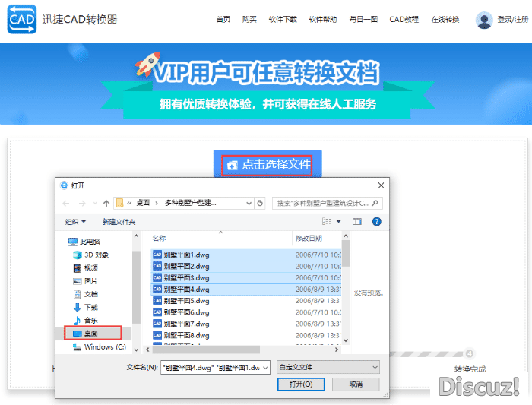Click the file name input field
Viewport: 532px width, 405px height.
[215, 367]
